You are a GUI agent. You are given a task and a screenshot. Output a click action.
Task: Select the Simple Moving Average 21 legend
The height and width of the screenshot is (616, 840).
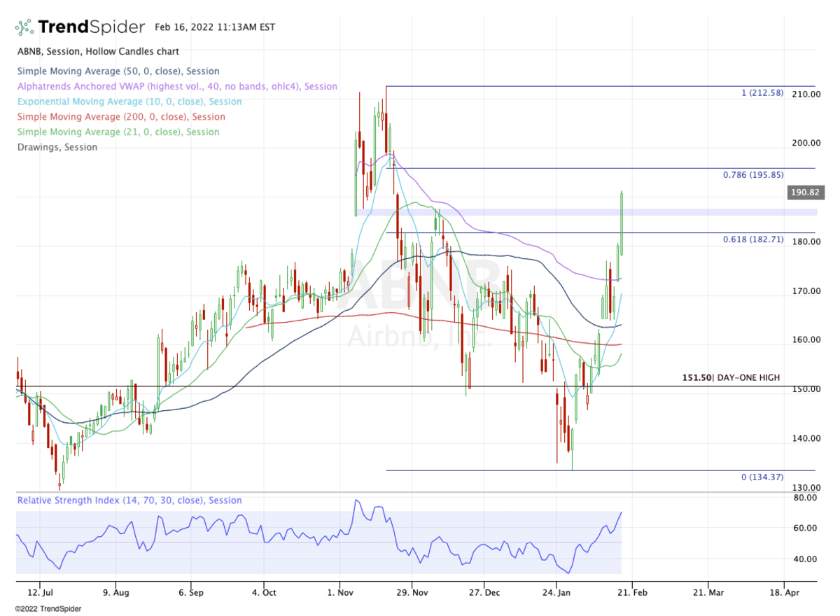(x=118, y=132)
